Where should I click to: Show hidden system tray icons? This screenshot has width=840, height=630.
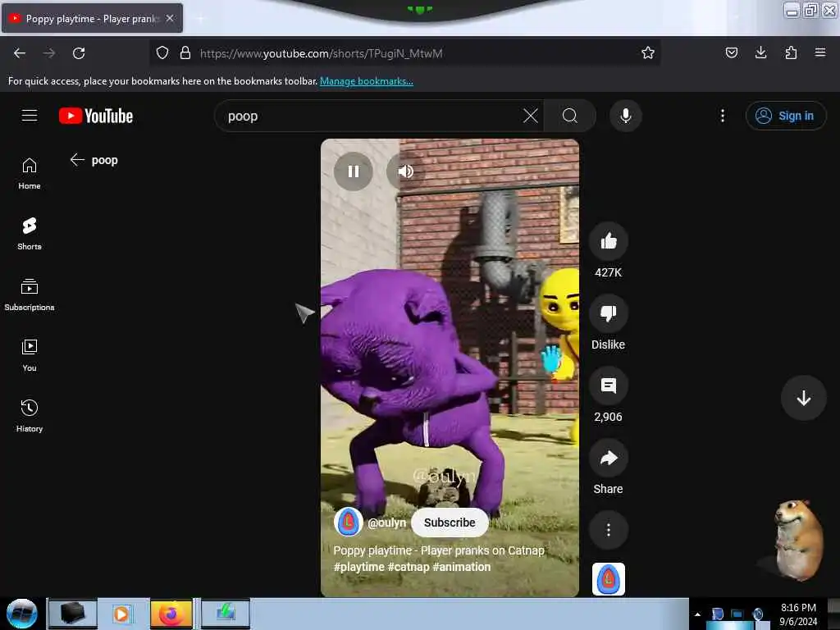click(697, 614)
